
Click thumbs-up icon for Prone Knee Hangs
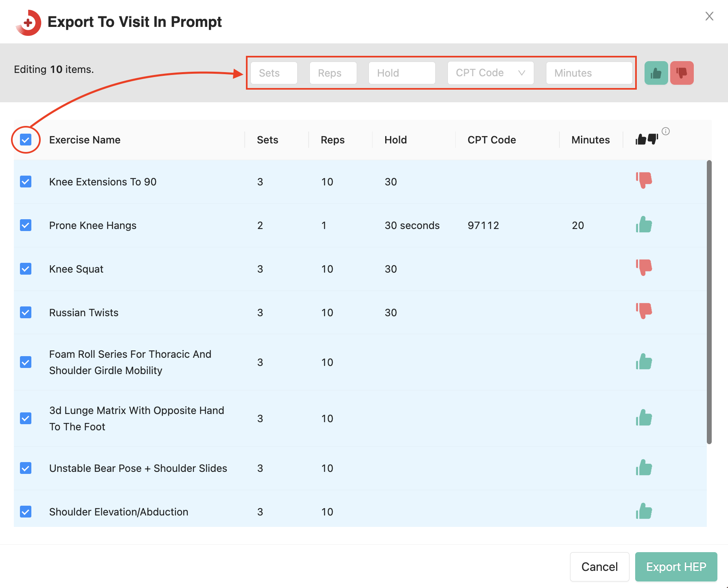coord(644,225)
